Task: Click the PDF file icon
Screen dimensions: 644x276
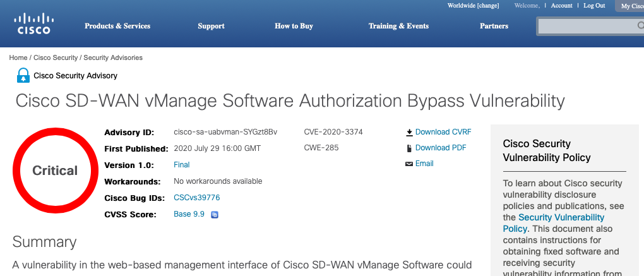Action: pos(409,148)
